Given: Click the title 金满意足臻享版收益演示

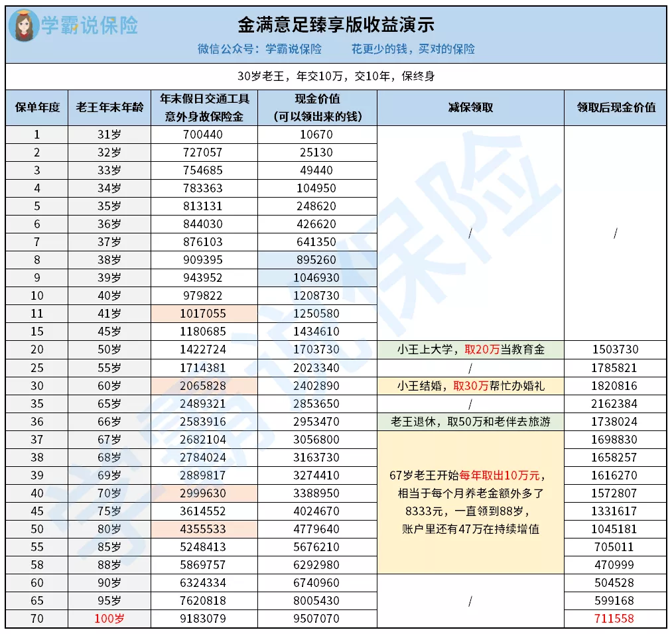Looking at the screenshot, I should (x=336, y=25).
